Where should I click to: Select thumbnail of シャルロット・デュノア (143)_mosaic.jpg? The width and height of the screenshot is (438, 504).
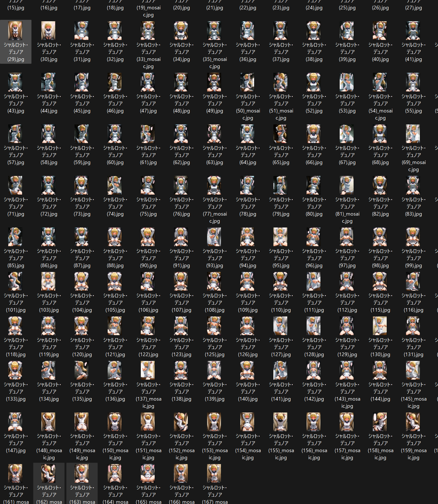tap(347, 370)
